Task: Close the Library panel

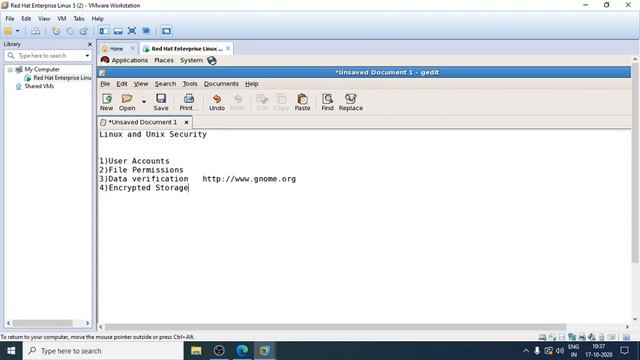Action: pyautogui.click(x=90, y=44)
